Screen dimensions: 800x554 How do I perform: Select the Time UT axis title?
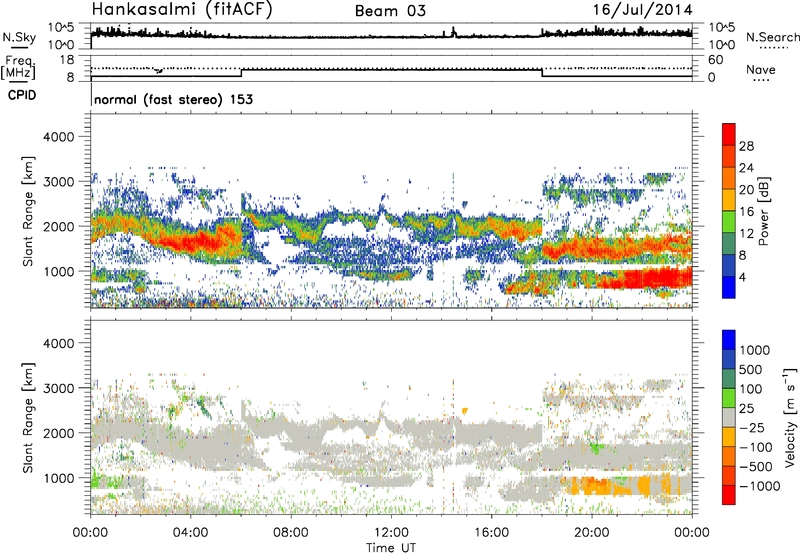391,548
